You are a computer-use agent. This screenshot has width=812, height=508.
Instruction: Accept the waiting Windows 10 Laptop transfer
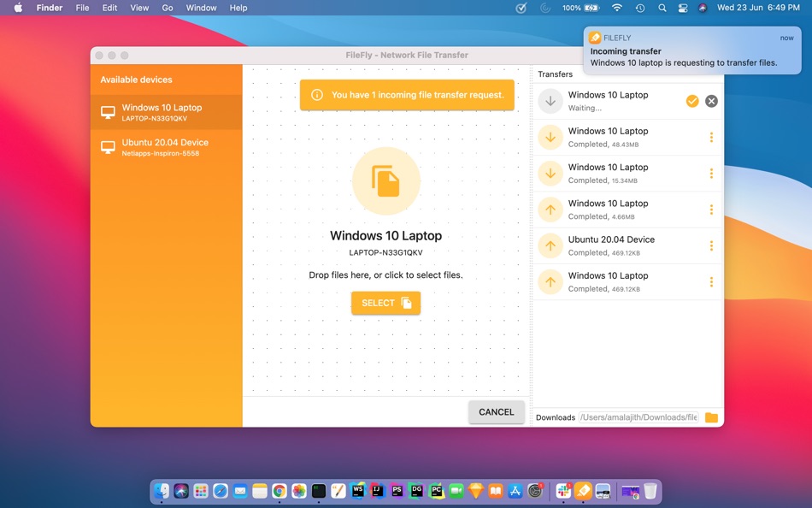click(692, 101)
